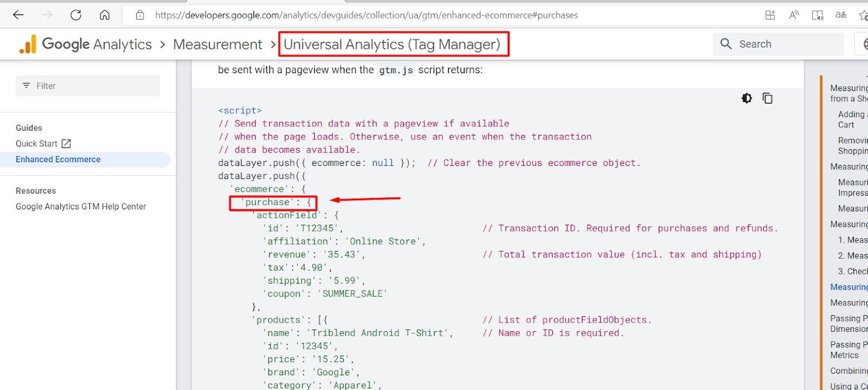Click the Resources heading in the sidebar
868x390 pixels.
point(36,191)
